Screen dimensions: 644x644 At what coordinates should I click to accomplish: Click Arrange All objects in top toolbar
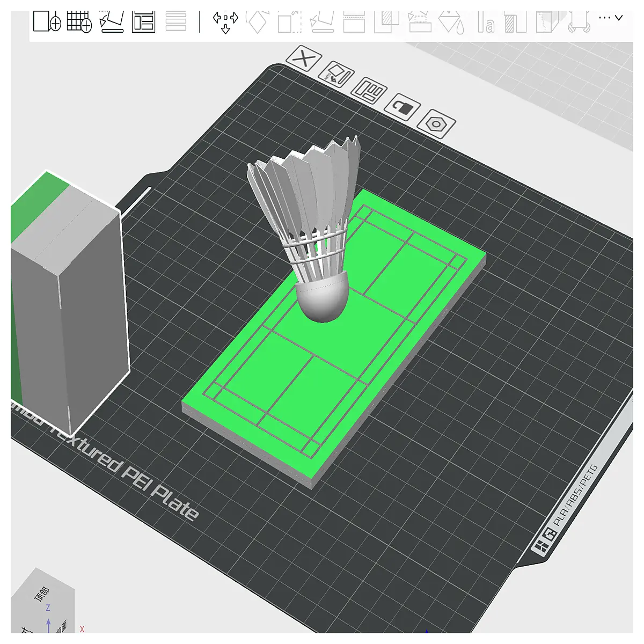(x=144, y=21)
